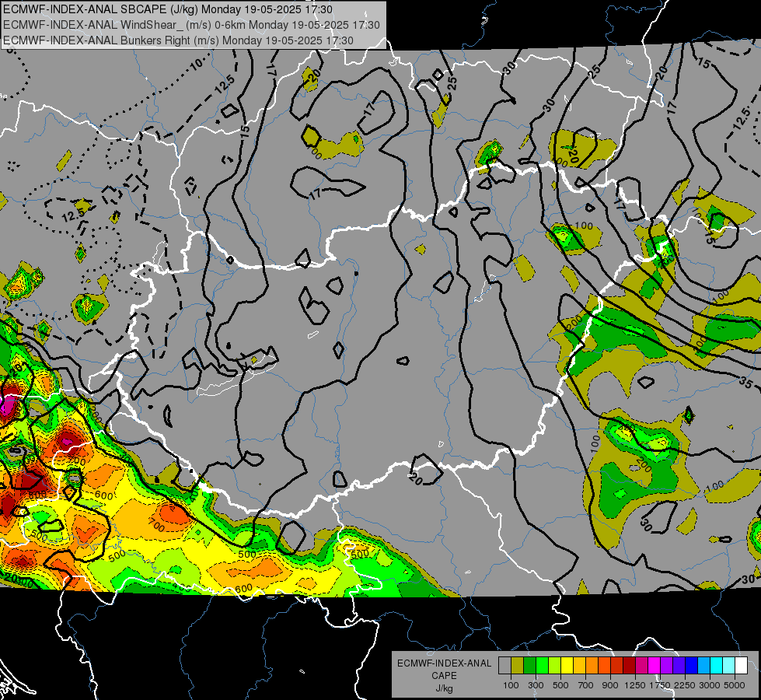Click legend tick value 2250
This screenshot has width=761, height=700.
coord(686,685)
